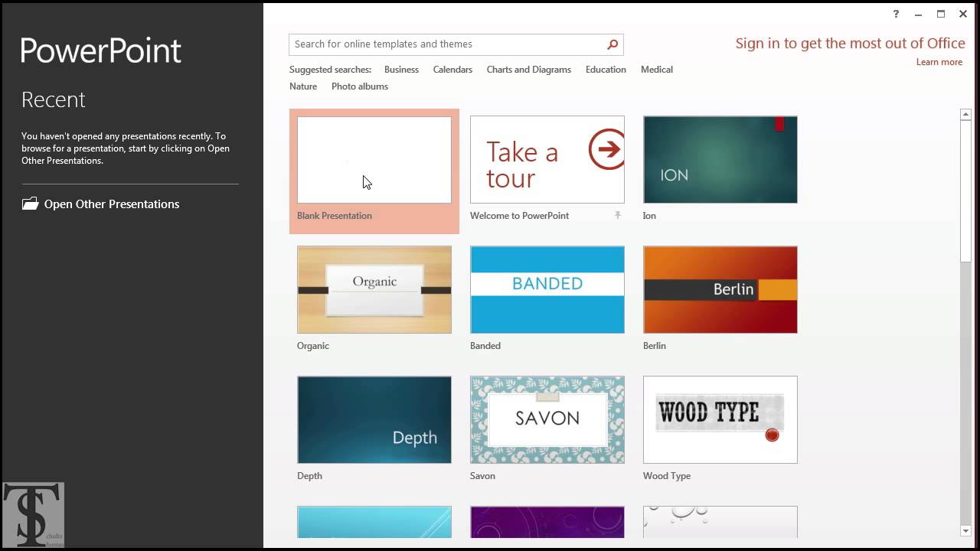980x551 pixels.
Task: Select the Business suggested search
Action: click(401, 70)
